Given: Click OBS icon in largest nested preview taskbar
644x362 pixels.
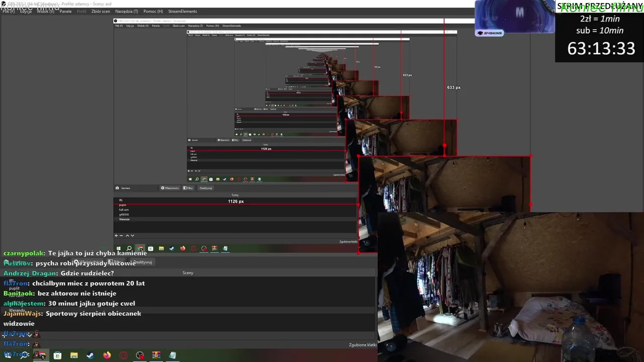Looking at the screenshot, I should (x=204, y=248).
